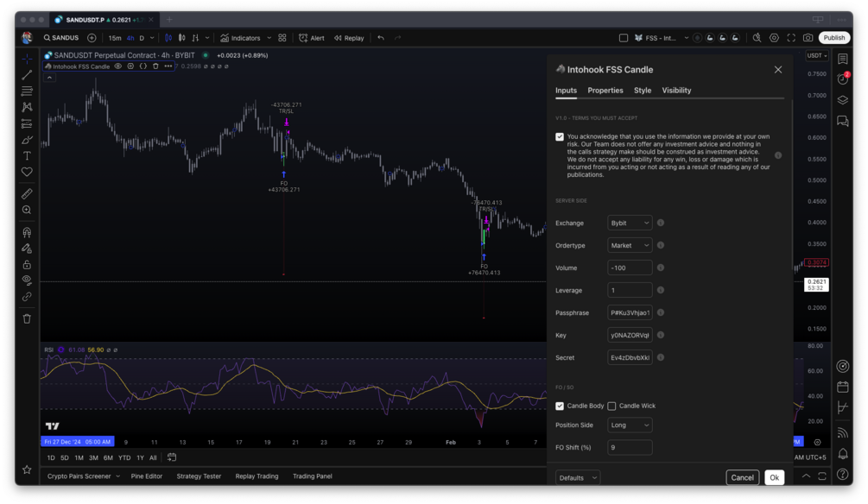Open the Pine Editor tab
This screenshot has height=504, width=868.
147,476
